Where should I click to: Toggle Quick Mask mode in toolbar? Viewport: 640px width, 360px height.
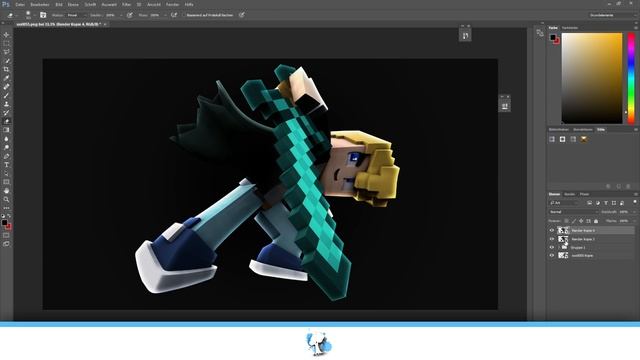click(6, 236)
